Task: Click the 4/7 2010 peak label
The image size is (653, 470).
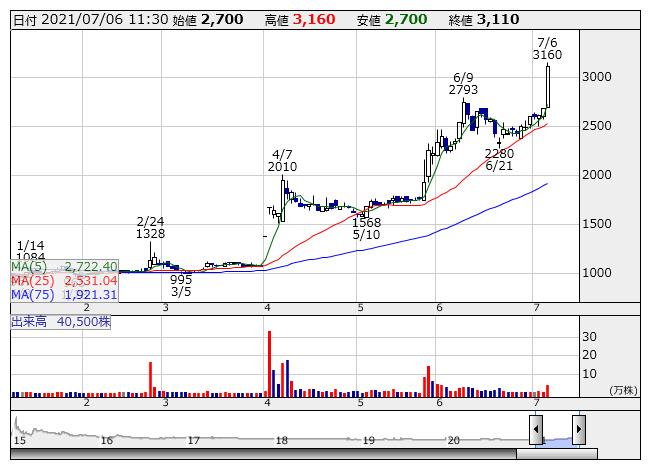Action: click(x=282, y=161)
